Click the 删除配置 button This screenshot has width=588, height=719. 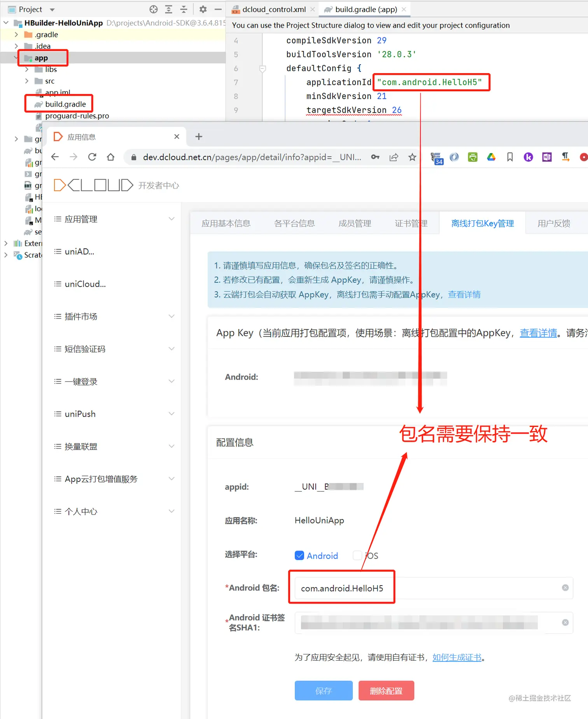[386, 690]
